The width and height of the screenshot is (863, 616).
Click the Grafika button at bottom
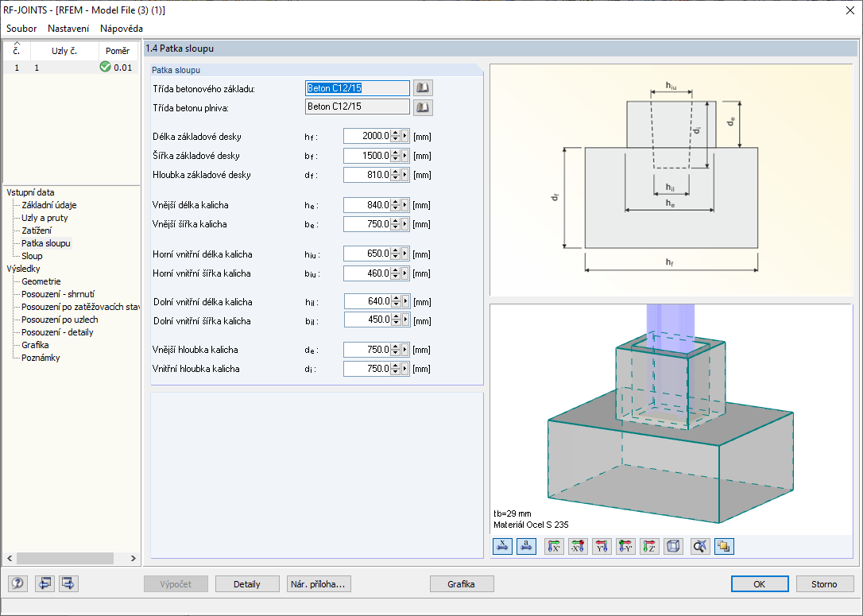pyautogui.click(x=461, y=584)
